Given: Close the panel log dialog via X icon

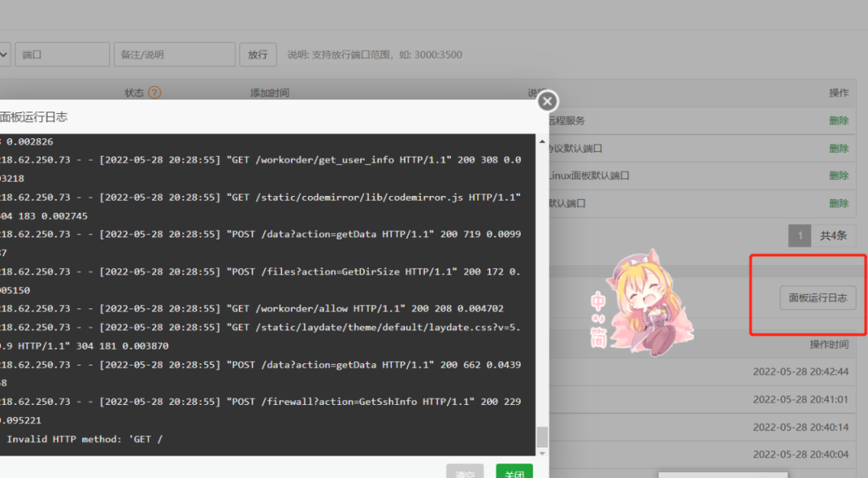Looking at the screenshot, I should (x=547, y=101).
